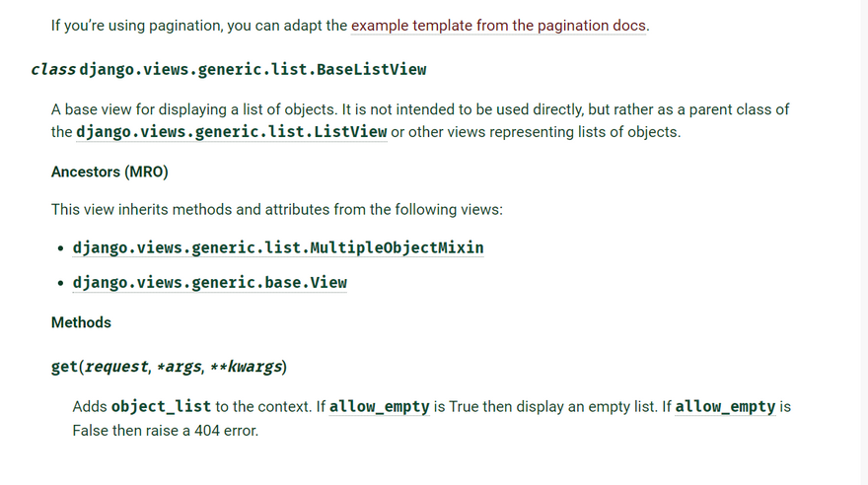Image resolution: width=868 pixels, height=485 pixels.
Task: Click the '**kwargs' parameter in get signature
Action: tap(246, 367)
